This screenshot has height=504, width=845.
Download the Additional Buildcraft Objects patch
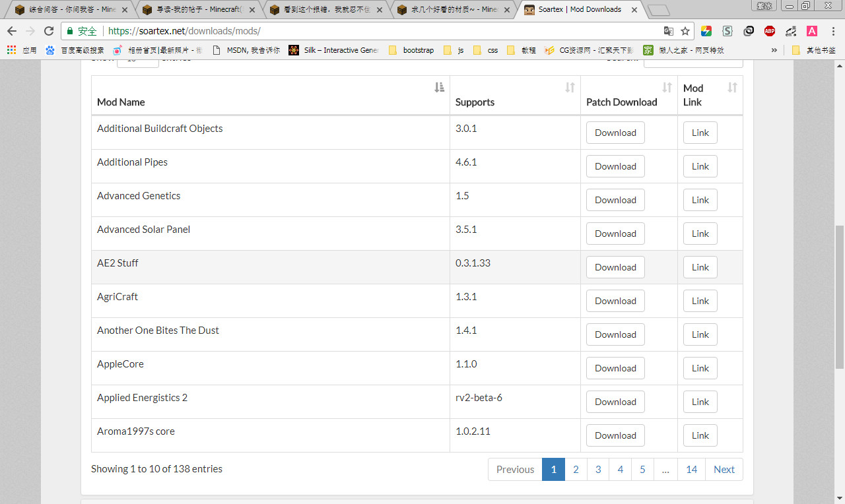pos(615,133)
